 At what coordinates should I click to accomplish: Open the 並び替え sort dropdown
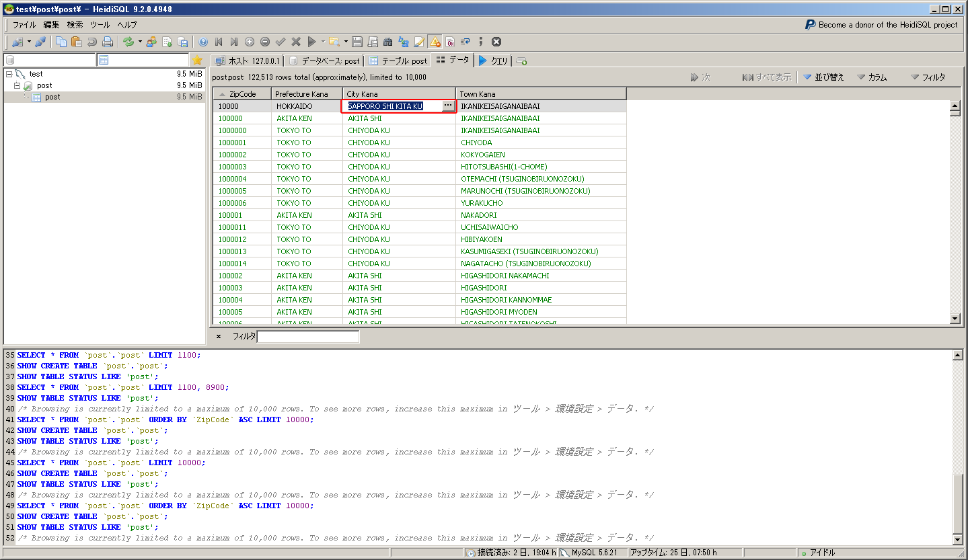point(823,77)
